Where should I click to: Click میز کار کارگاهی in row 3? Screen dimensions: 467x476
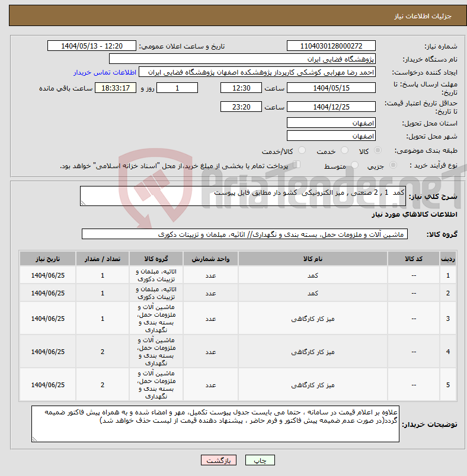point(313,319)
